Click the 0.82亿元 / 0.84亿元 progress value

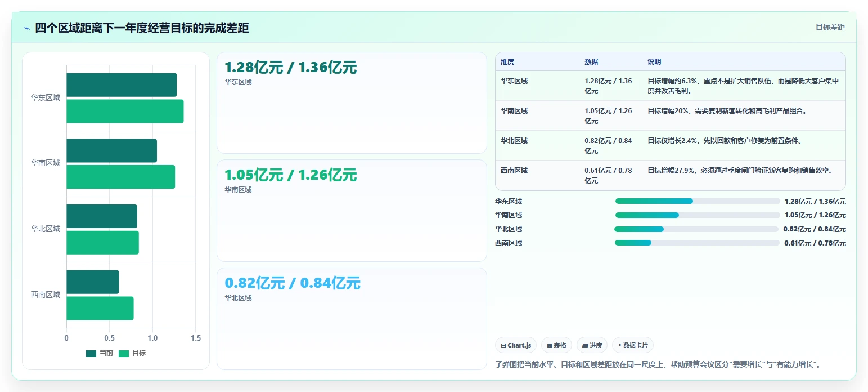(x=815, y=229)
